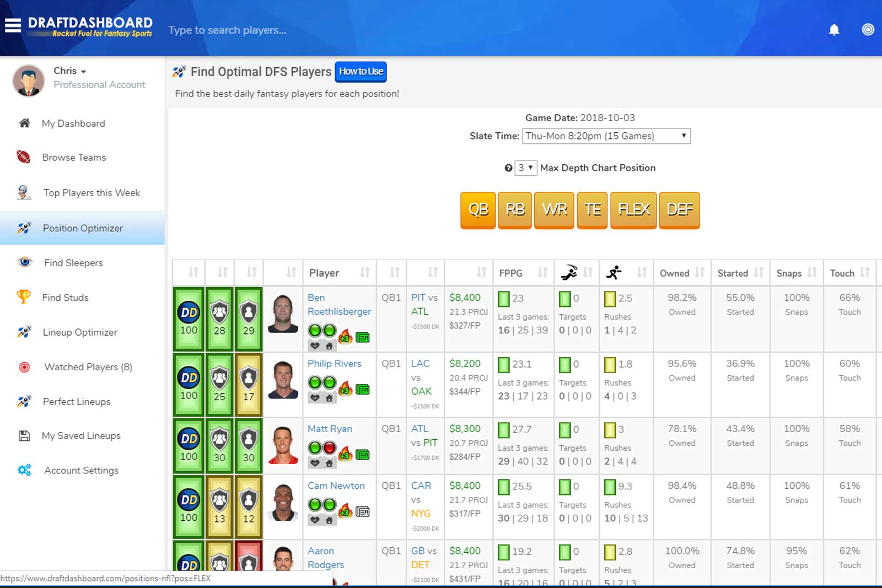
Task: Click the red status light for Matt Ryan
Action: pyautogui.click(x=329, y=447)
